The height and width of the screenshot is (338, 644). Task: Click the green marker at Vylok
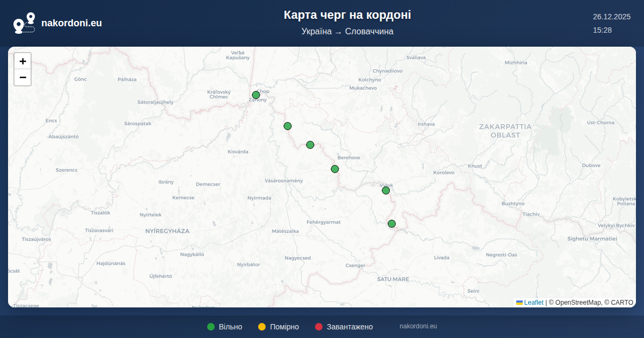pyautogui.click(x=386, y=190)
